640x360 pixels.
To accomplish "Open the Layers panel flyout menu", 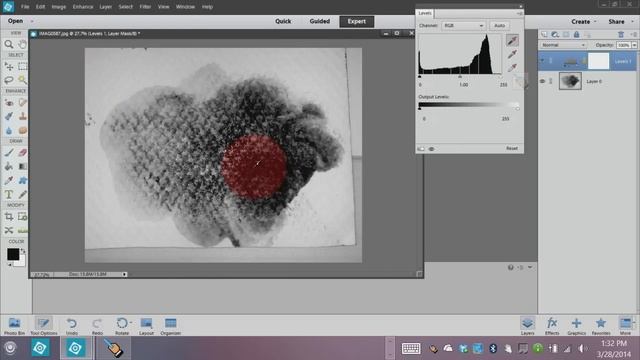I will coord(634,35).
